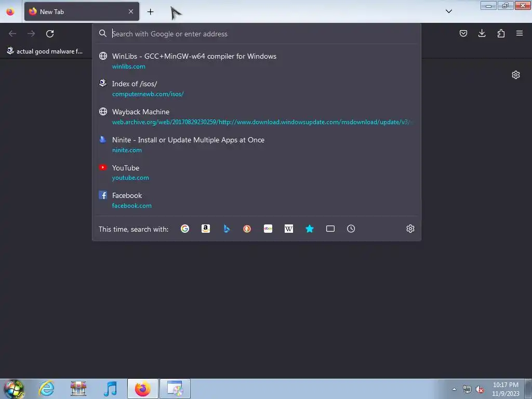Reload the current page

click(x=50, y=34)
